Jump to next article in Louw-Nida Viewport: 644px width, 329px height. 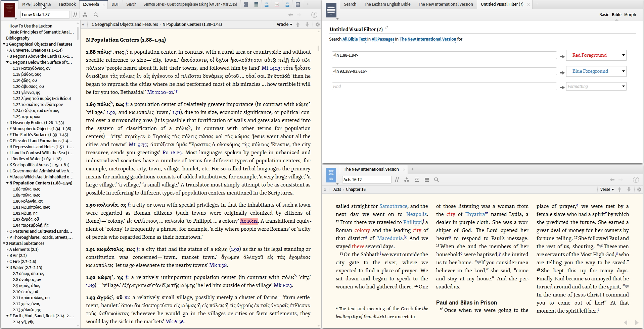[x=307, y=24]
